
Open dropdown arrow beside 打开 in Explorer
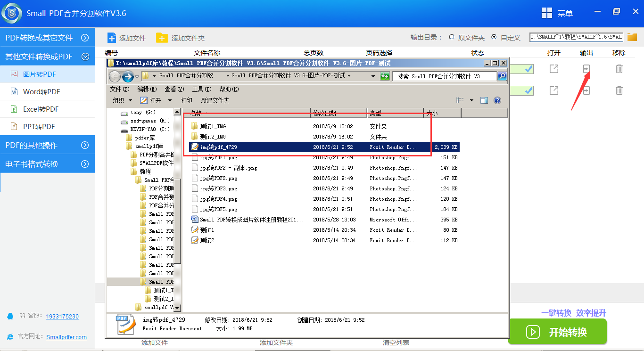click(170, 100)
